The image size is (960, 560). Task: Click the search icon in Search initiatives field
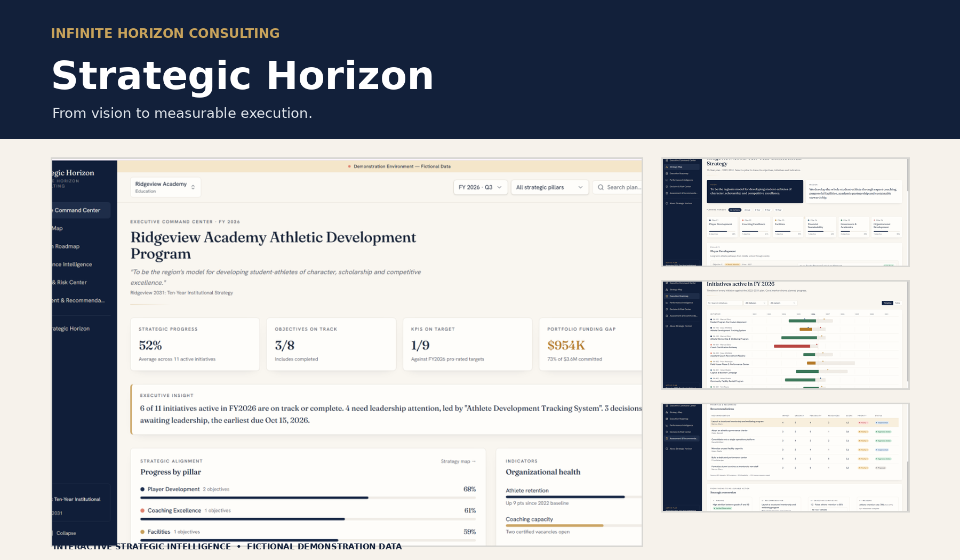[x=709, y=303]
